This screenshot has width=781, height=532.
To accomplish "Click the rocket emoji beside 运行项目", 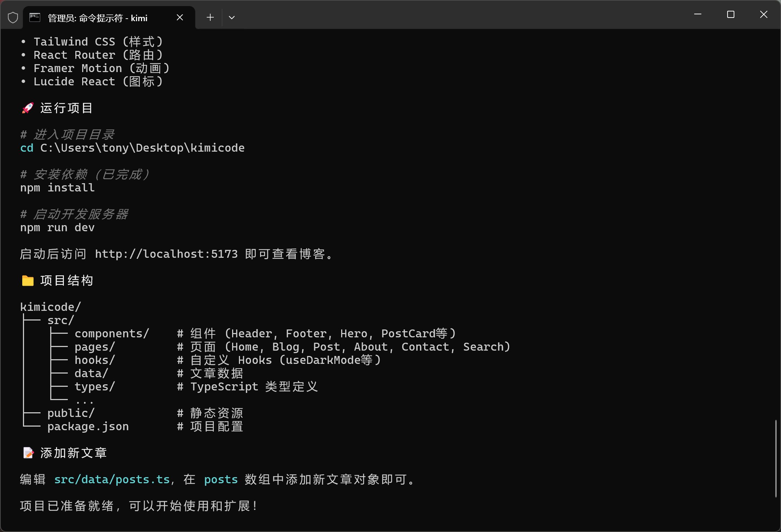I will pos(28,108).
